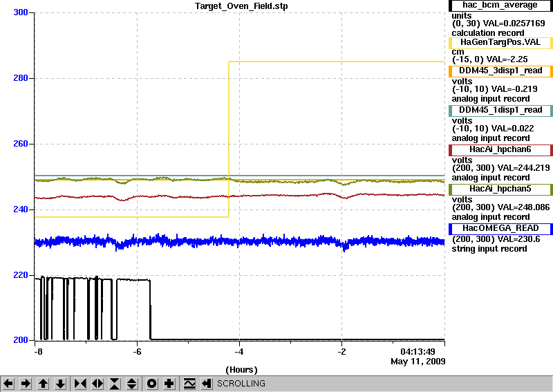The width and height of the screenshot is (553, 392).
Task: Click the 280 y-axis label
Action: coord(21,78)
